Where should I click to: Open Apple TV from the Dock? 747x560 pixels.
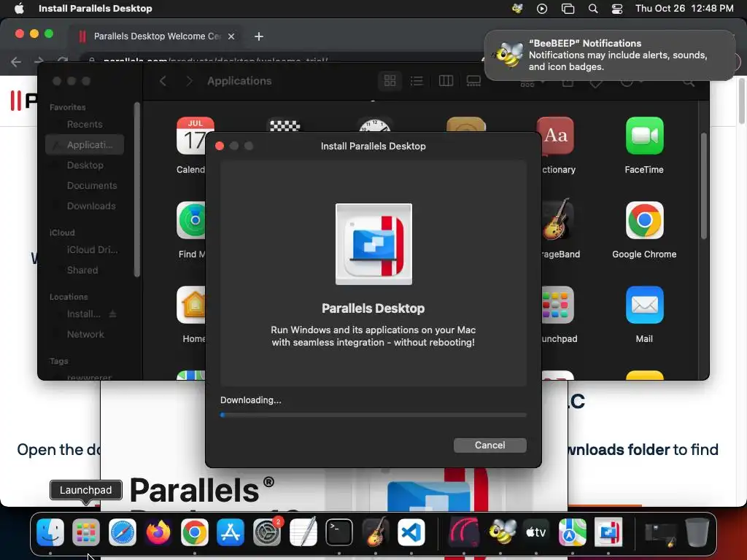click(536, 532)
